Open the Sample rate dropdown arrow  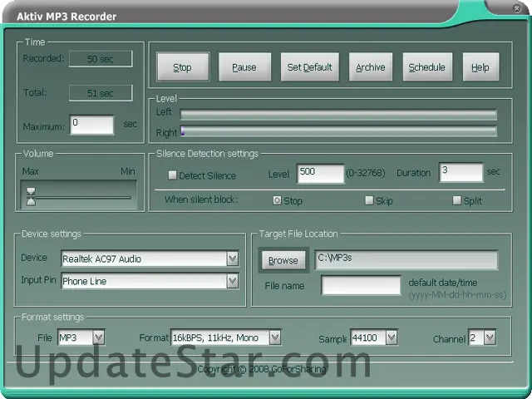click(x=392, y=337)
